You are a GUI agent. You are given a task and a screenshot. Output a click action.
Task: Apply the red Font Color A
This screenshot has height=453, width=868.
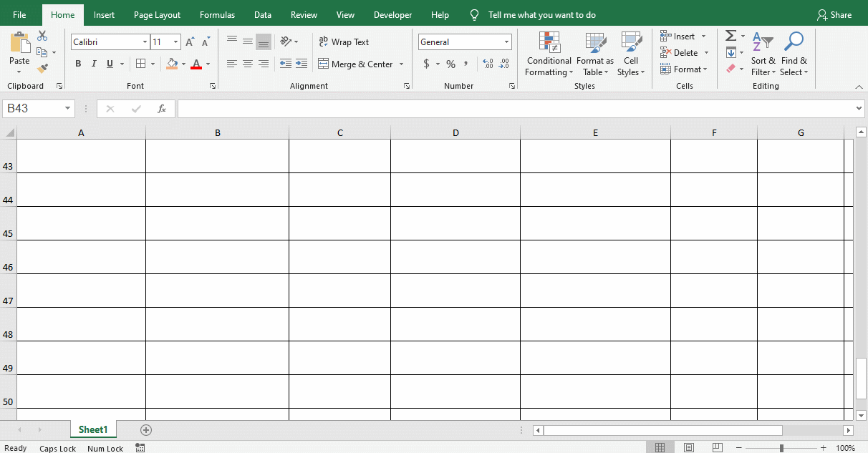[196, 64]
